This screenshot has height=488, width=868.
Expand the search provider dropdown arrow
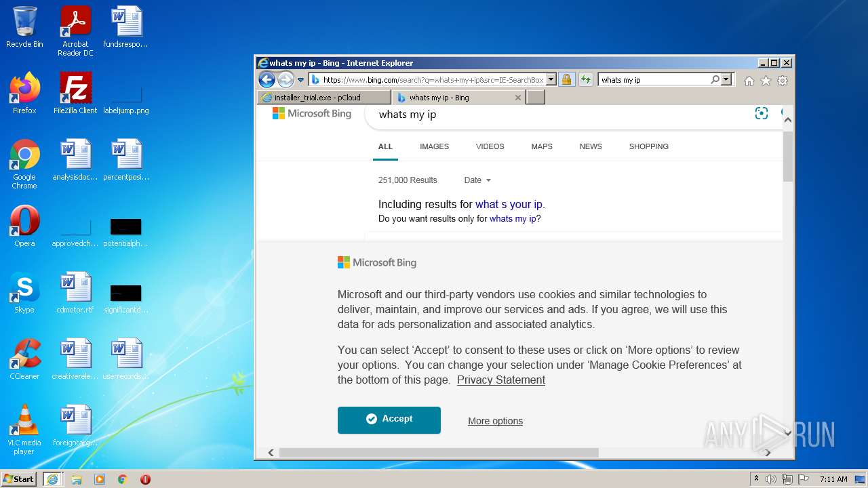pos(727,80)
